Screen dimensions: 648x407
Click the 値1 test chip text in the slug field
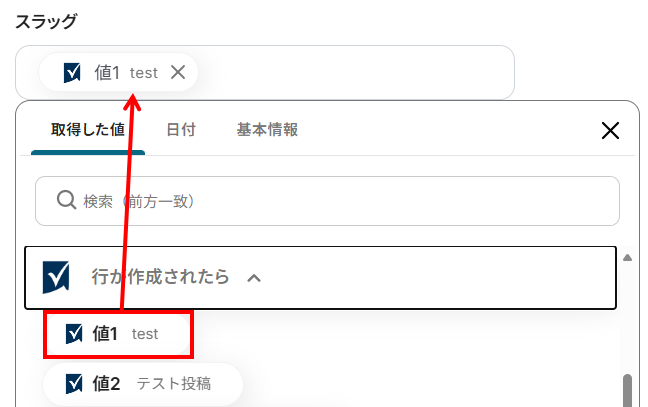125,72
